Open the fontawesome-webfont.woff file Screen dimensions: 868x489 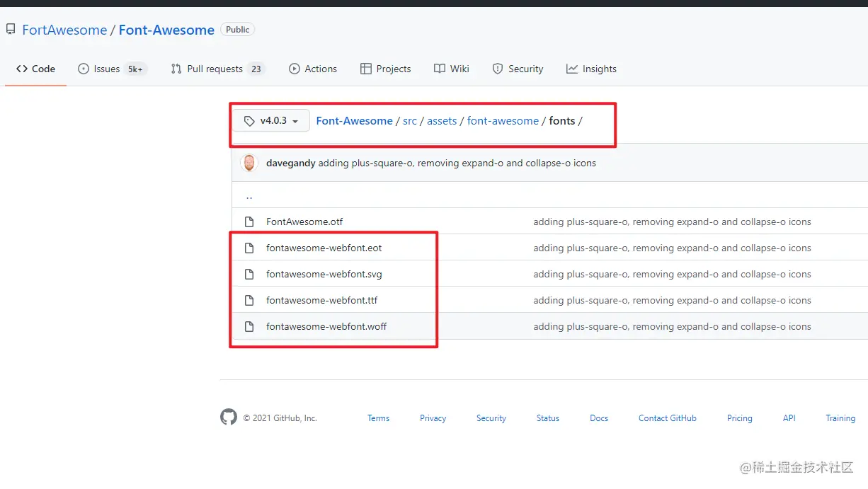tap(326, 326)
